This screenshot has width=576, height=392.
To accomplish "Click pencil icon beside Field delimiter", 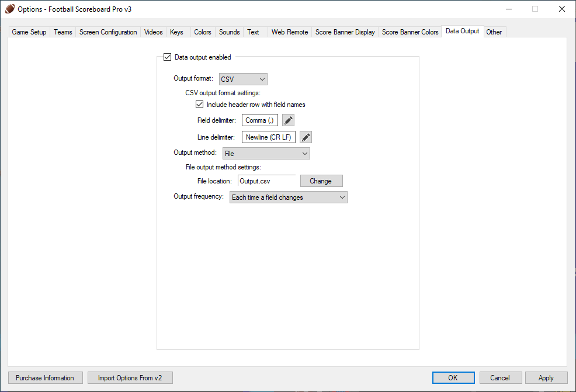I will tap(288, 120).
